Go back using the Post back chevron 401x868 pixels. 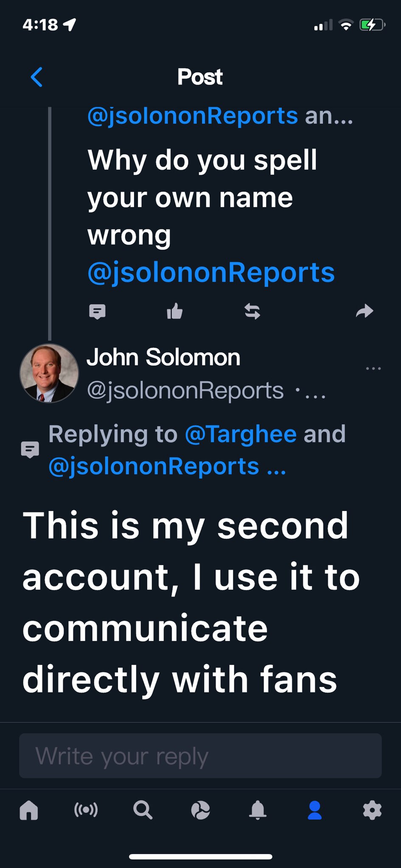point(36,77)
